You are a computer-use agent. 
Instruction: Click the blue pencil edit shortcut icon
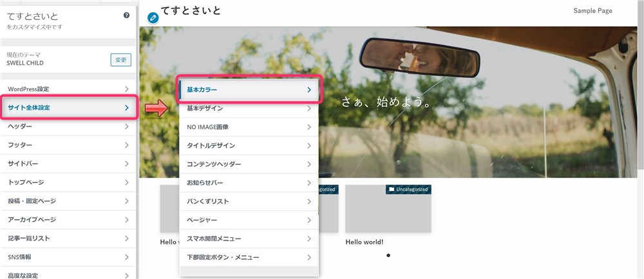click(153, 18)
